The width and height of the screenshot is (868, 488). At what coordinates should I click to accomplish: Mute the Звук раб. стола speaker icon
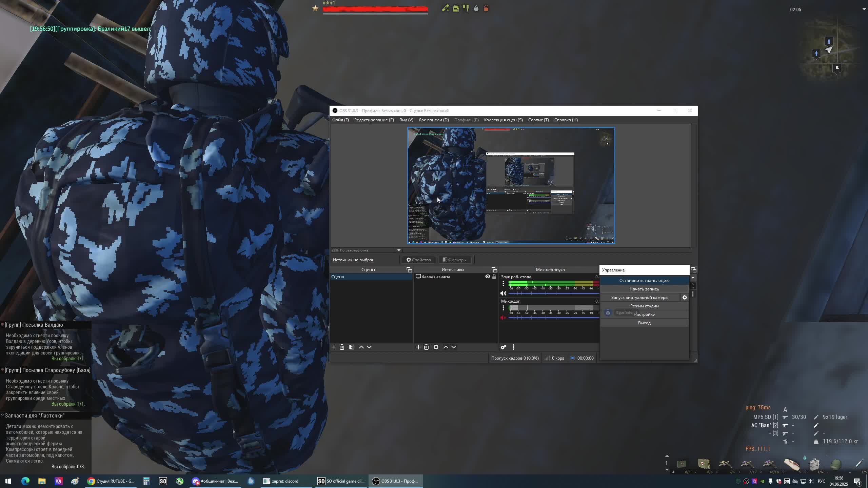503,293
